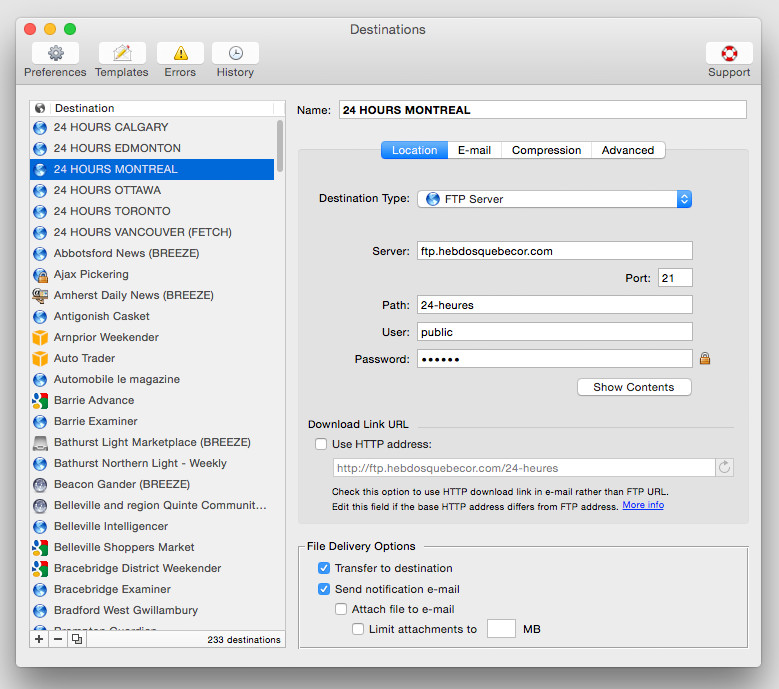Click the Auto Trader box icon

[x=40, y=358]
